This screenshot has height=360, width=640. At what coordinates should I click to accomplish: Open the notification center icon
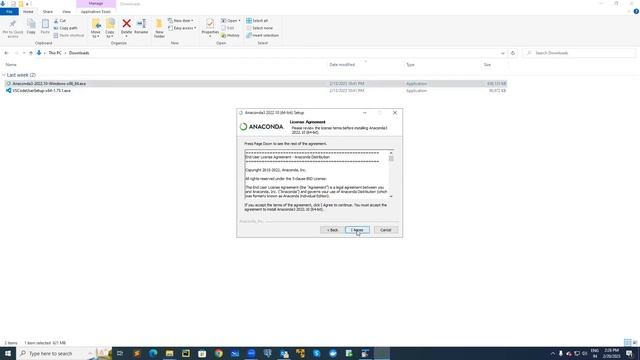pos(629,353)
